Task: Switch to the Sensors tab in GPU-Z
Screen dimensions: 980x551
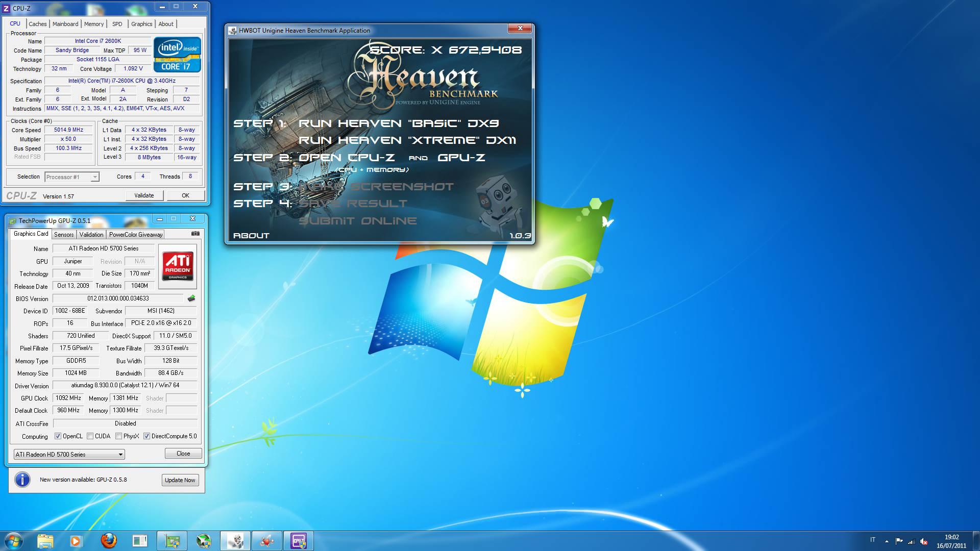Action: [64, 235]
